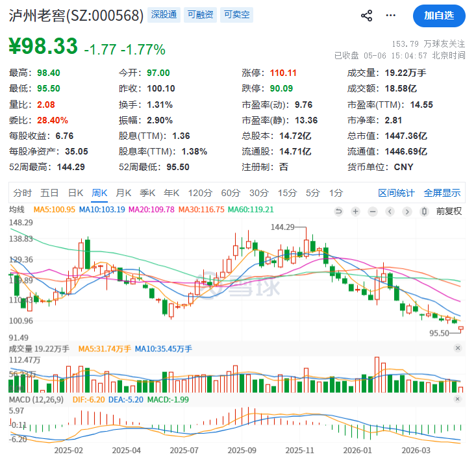The width and height of the screenshot is (476, 461).
Task: Click the 2025-09 date axis label
Action: pos(242,450)
